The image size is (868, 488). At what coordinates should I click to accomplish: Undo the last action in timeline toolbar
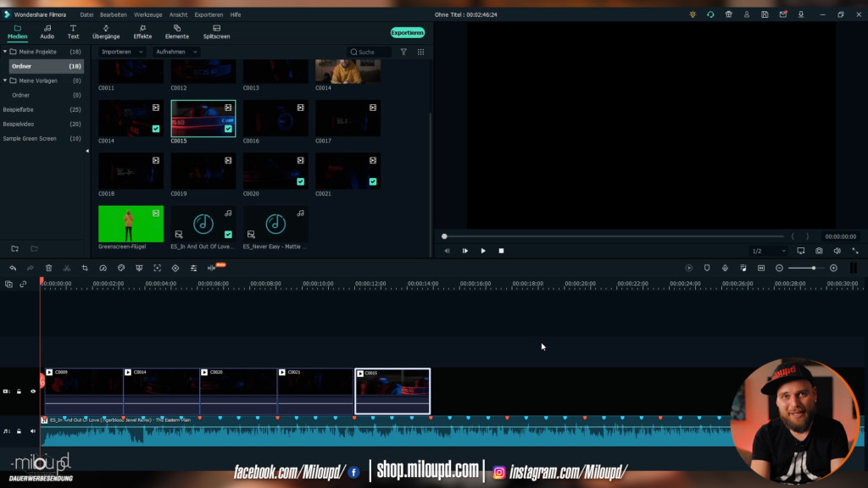point(13,268)
